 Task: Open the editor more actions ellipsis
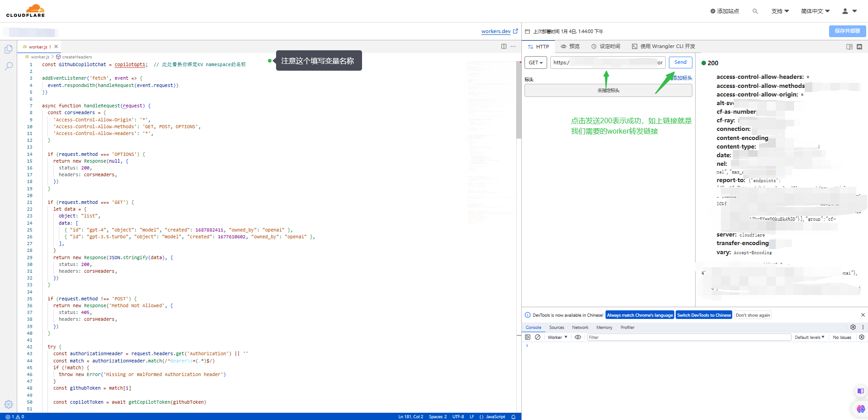[x=513, y=46]
